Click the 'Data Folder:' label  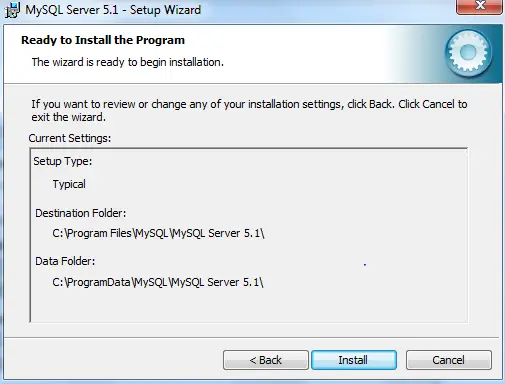coord(65,261)
